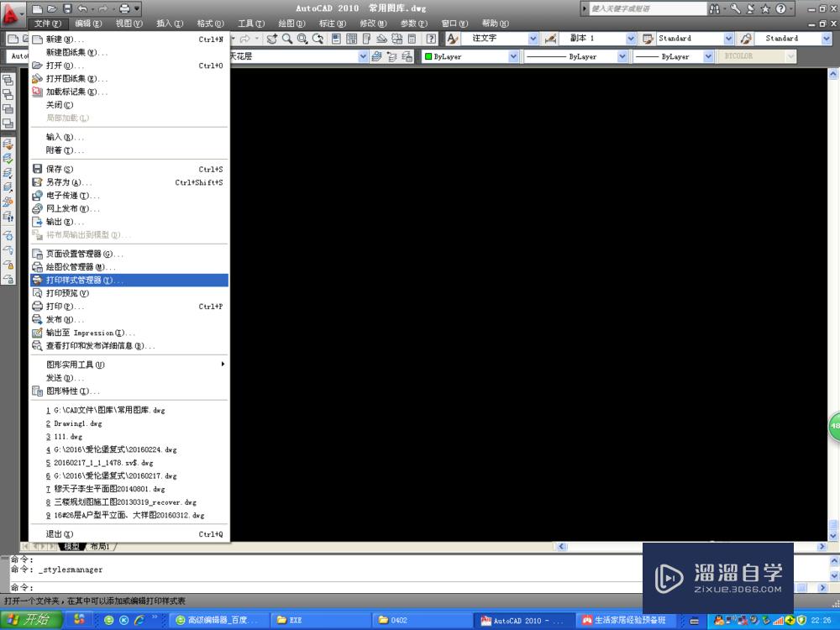
Task: Click the Communication Center satellite icon
Action: pos(750,8)
